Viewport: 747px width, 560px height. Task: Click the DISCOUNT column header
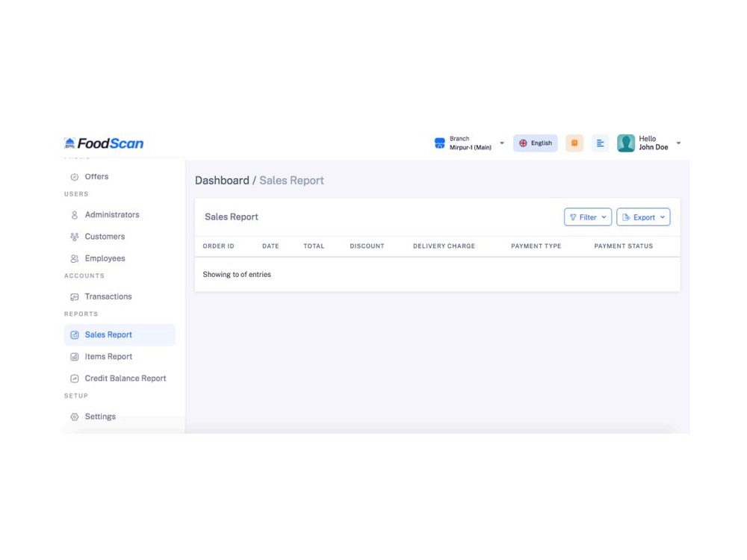(367, 246)
